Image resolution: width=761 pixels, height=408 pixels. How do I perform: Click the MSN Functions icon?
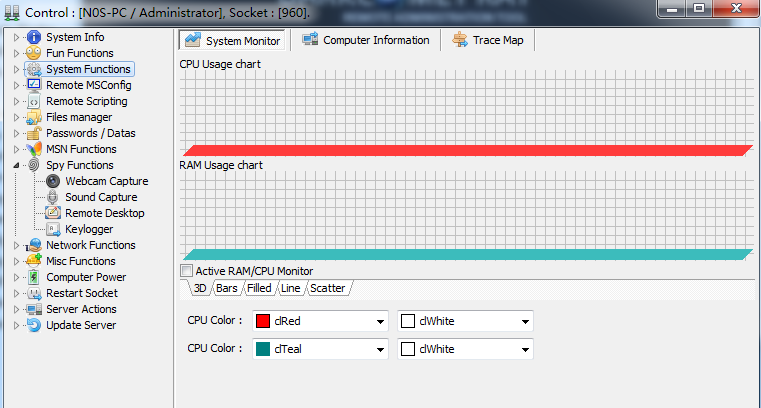tap(34, 149)
